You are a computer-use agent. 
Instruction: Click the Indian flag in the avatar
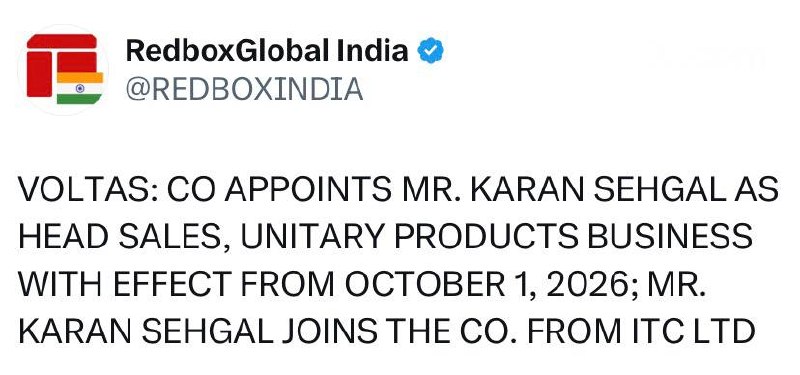coord(80,88)
